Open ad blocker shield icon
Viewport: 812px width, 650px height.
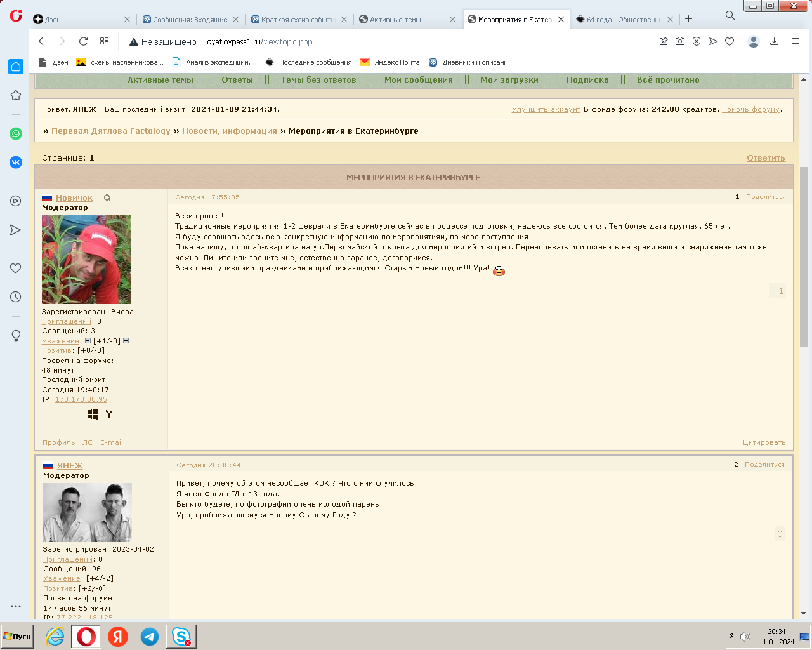[x=697, y=41]
